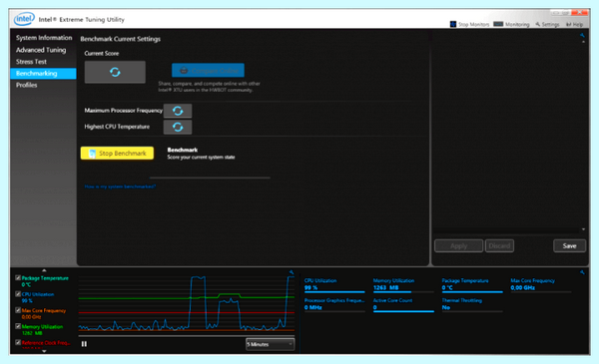Click the scrollbar under the monitoring graph
The height and width of the screenshot is (364, 599).
(x=187, y=336)
